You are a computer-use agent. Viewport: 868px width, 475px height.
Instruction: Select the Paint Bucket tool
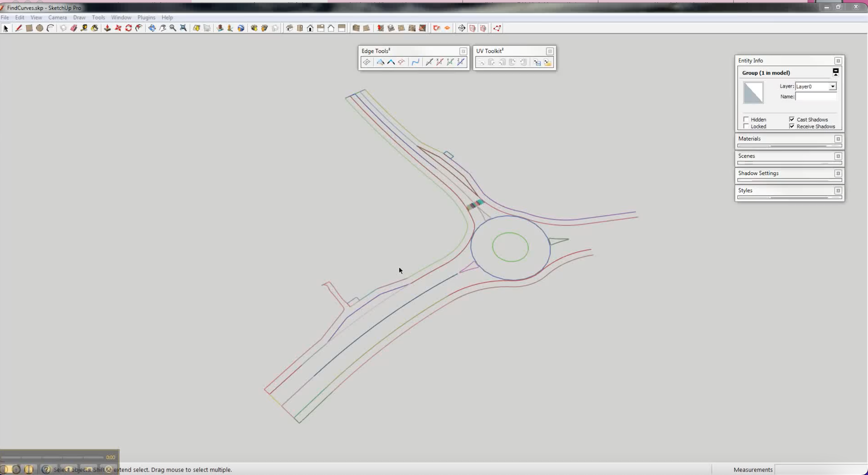[95, 28]
